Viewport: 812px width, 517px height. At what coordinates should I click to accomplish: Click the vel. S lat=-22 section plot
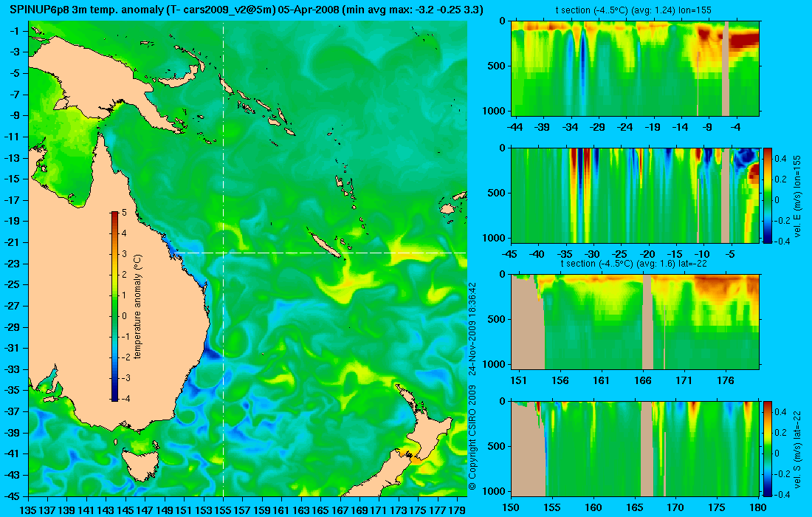(636, 448)
